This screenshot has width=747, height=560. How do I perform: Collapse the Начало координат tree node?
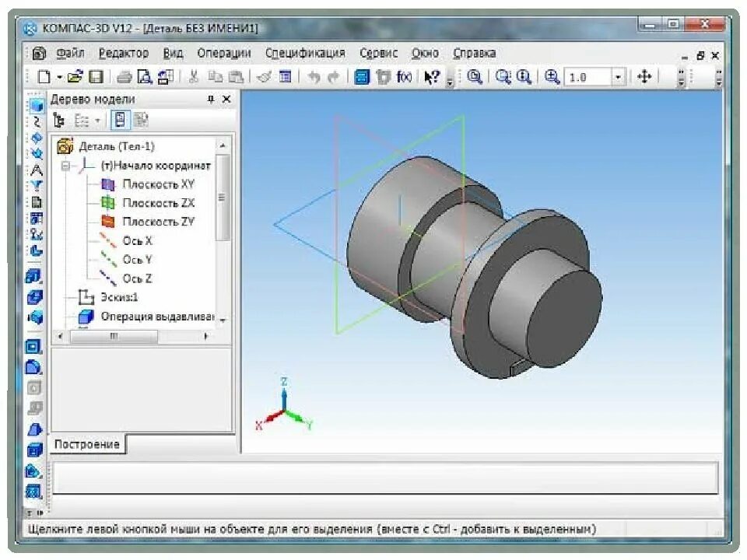(65, 166)
